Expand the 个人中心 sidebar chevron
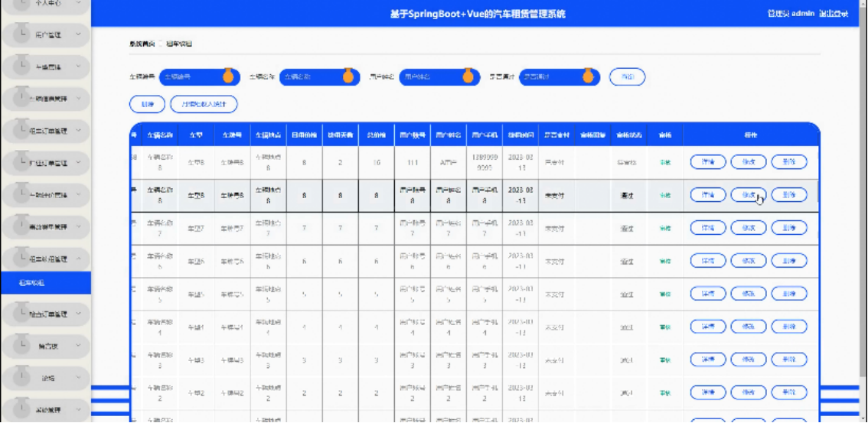 (x=78, y=3)
